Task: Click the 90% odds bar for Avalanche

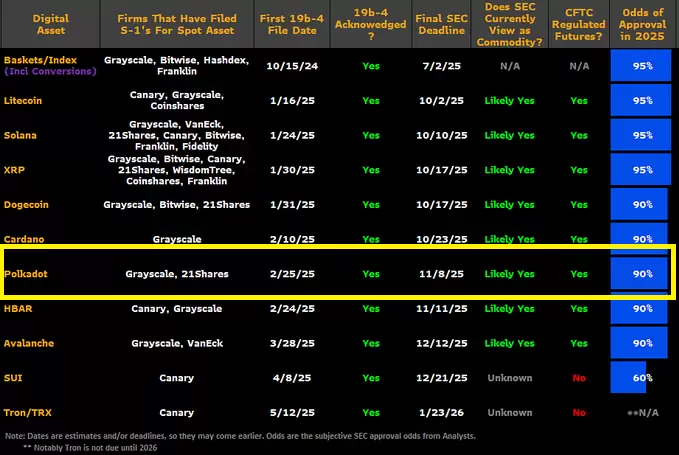Action: (x=639, y=342)
